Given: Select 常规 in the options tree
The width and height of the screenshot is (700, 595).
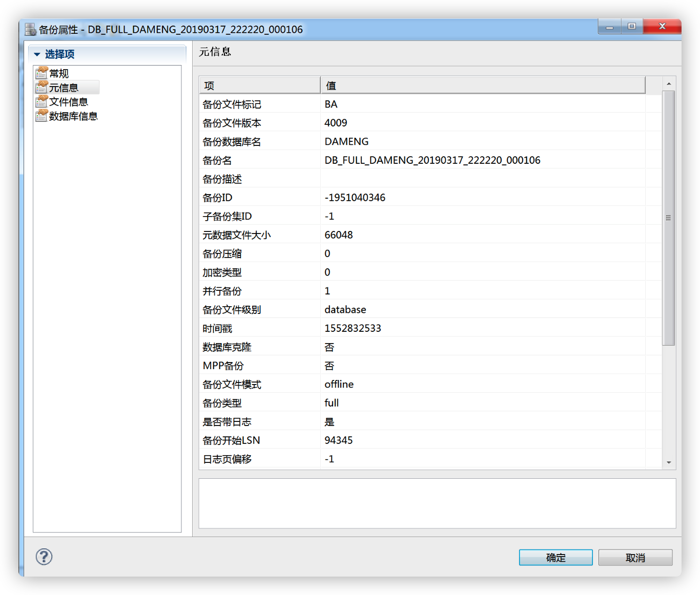Looking at the screenshot, I should pyautogui.click(x=59, y=73).
